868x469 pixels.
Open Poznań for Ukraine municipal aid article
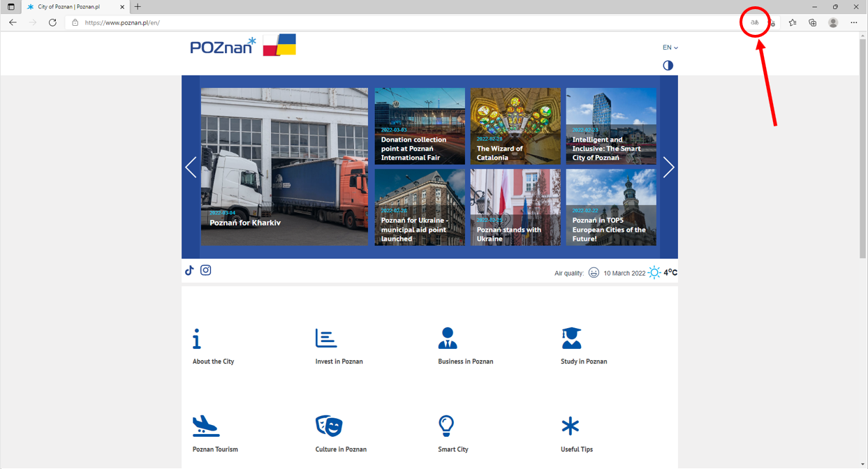click(x=420, y=207)
